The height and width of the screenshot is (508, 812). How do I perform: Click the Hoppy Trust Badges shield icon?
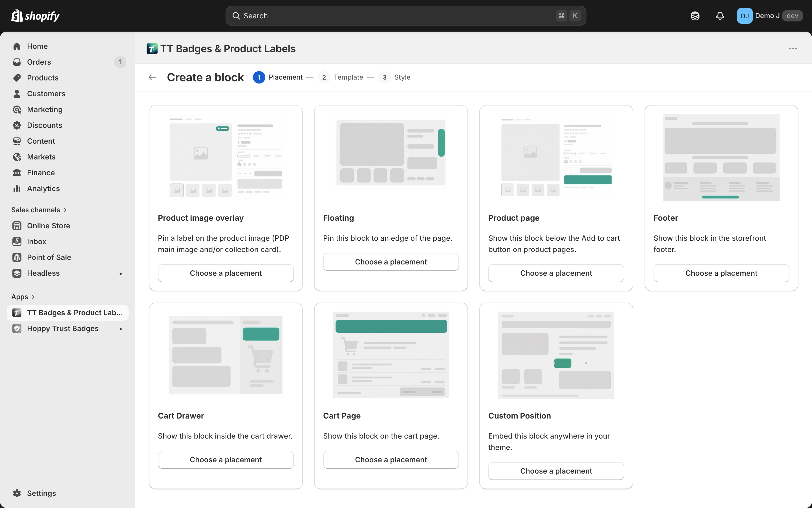tap(17, 328)
